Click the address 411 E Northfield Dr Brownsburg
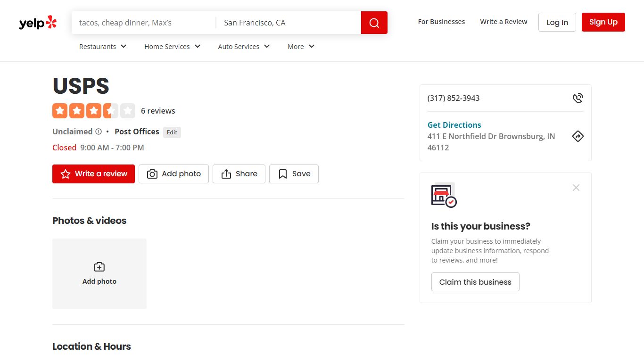 pos(491,142)
